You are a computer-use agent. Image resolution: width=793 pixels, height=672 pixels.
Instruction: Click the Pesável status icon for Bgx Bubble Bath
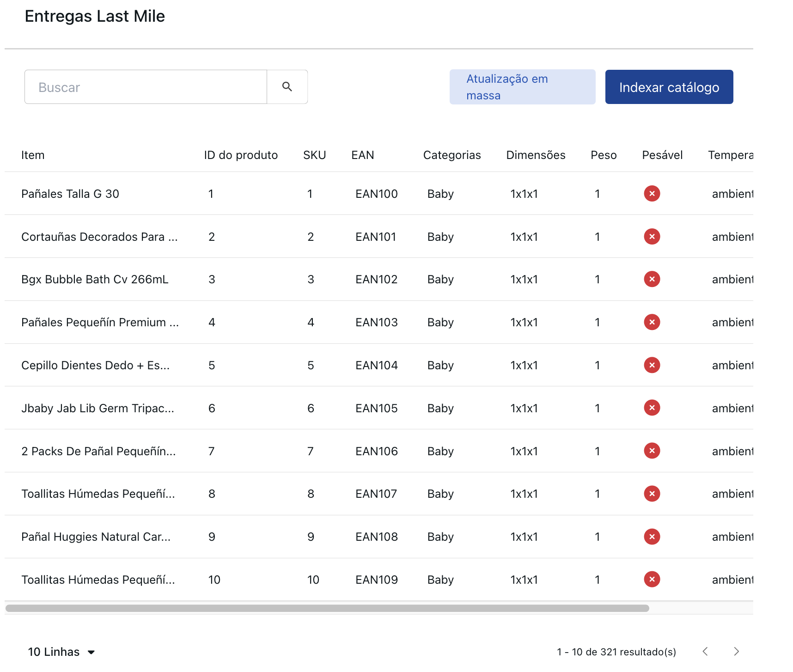(652, 279)
